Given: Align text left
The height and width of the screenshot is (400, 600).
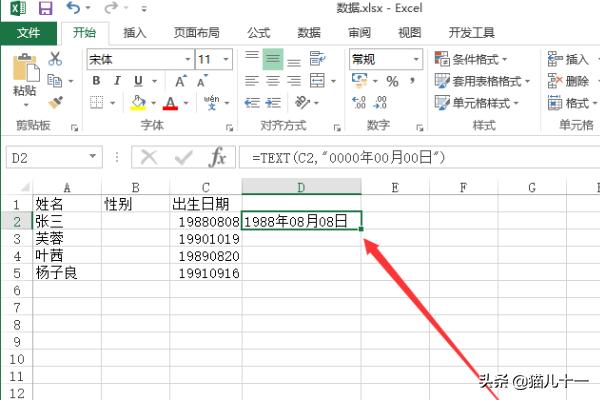Looking at the screenshot, I should coord(252,81).
